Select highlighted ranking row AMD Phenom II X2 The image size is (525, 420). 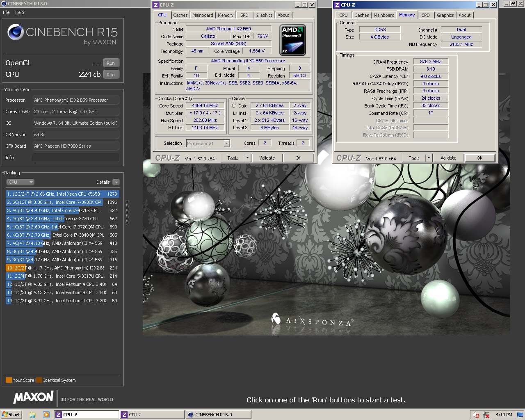point(62,268)
